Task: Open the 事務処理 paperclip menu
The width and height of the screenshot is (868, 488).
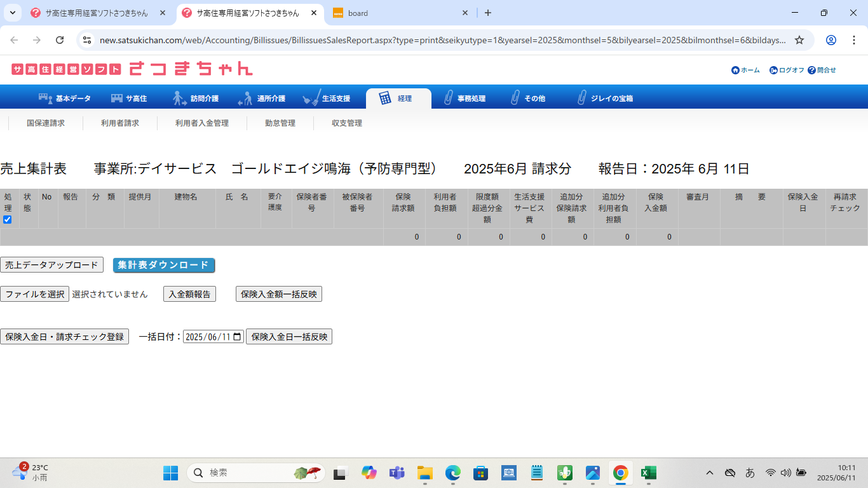Action: click(448, 98)
